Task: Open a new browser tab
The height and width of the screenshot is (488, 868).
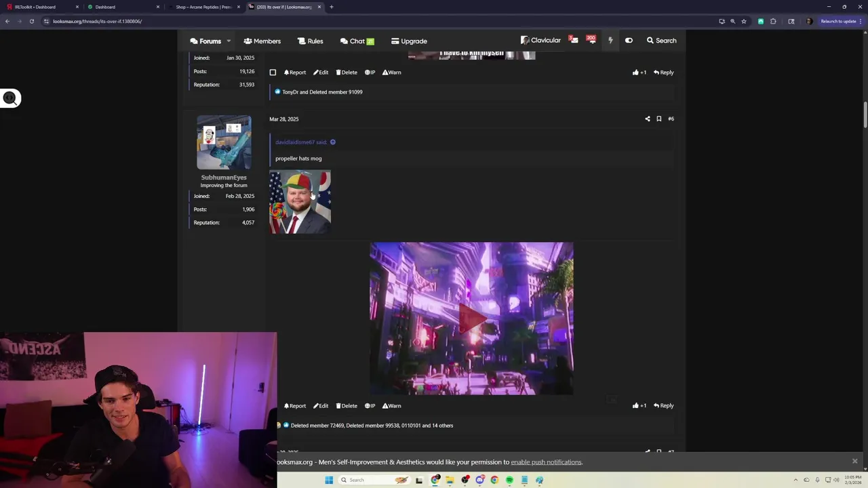Action: pos(332,7)
